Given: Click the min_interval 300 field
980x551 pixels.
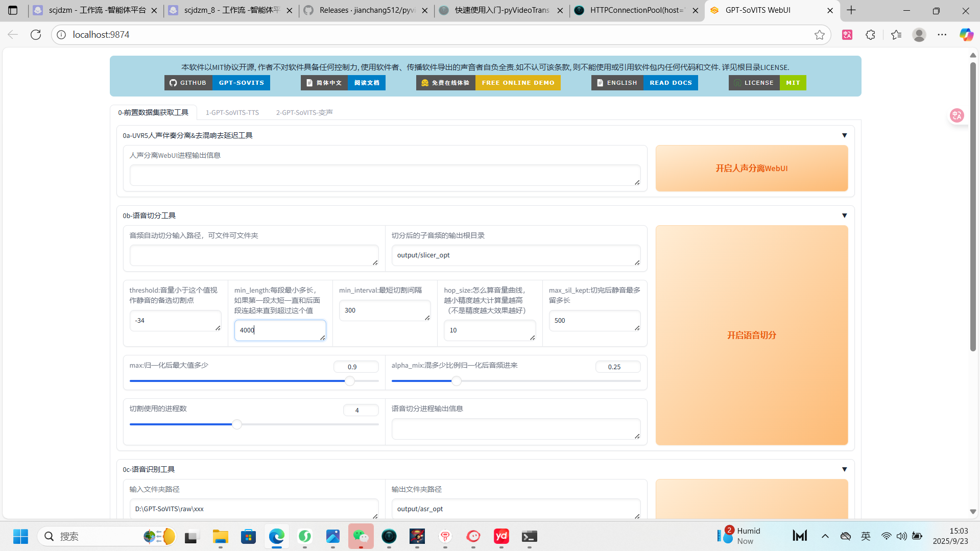Looking at the screenshot, I should (385, 310).
